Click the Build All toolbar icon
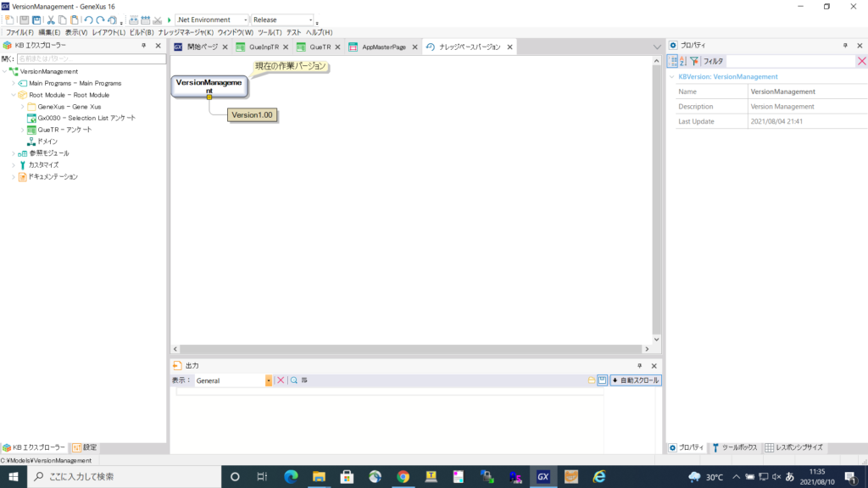Image resolution: width=868 pixels, height=488 pixels. click(x=133, y=20)
